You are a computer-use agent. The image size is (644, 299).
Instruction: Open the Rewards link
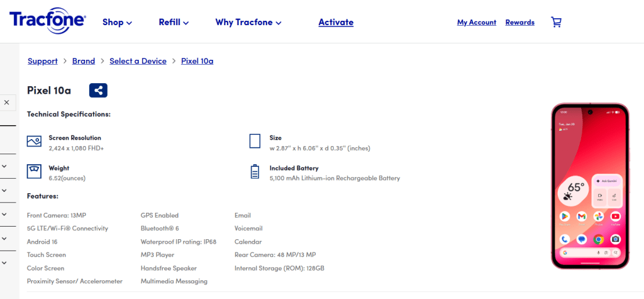click(x=519, y=22)
